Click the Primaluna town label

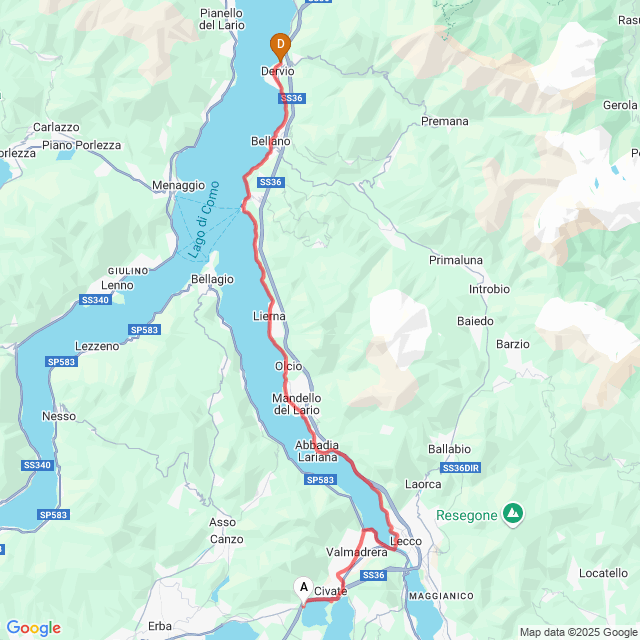[456, 260]
